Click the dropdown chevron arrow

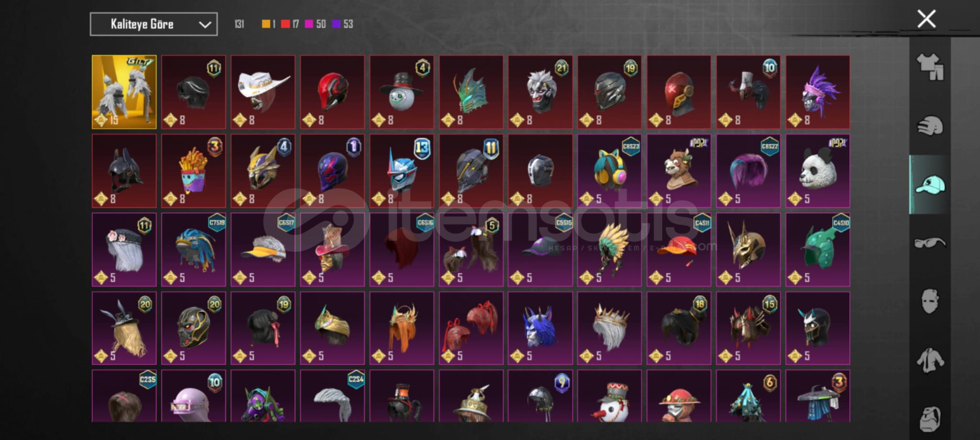tap(205, 24)
